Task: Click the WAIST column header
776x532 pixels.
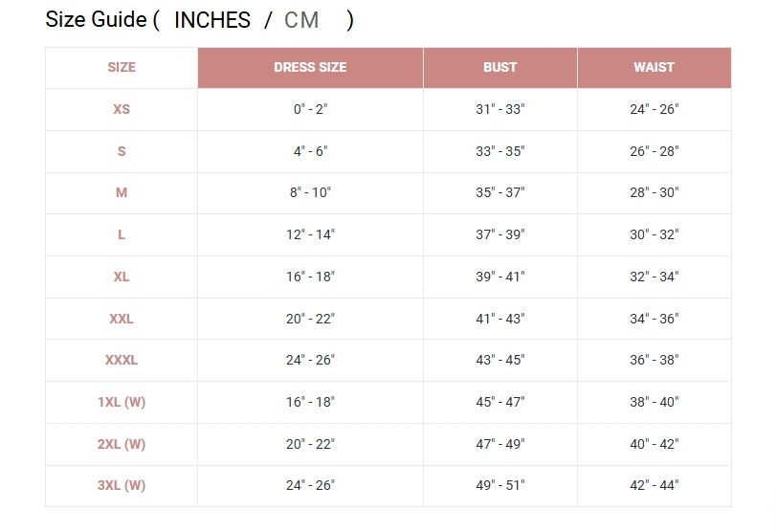Action: pyautogui.click(x=654, y=68)
